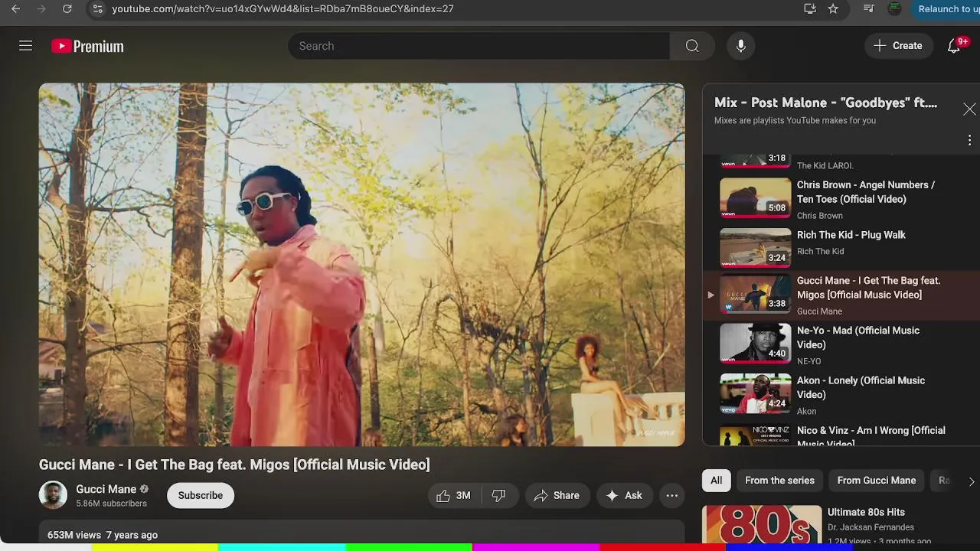Click the main video player
This screenshot has height=551, width=980.
(x=361, y=265)
